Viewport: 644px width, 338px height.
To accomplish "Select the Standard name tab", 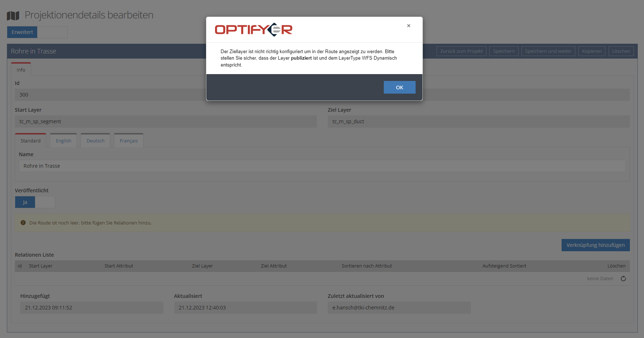I will (x=30, y=141).
